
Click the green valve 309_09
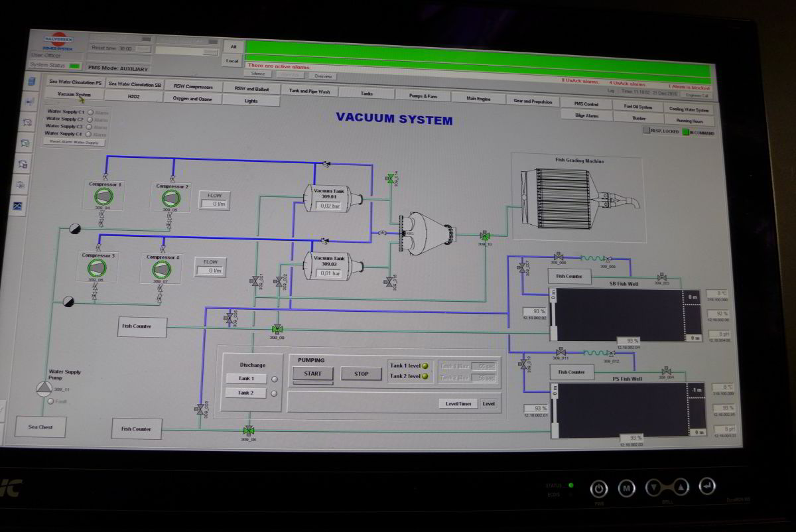click(x=277, y=329)
